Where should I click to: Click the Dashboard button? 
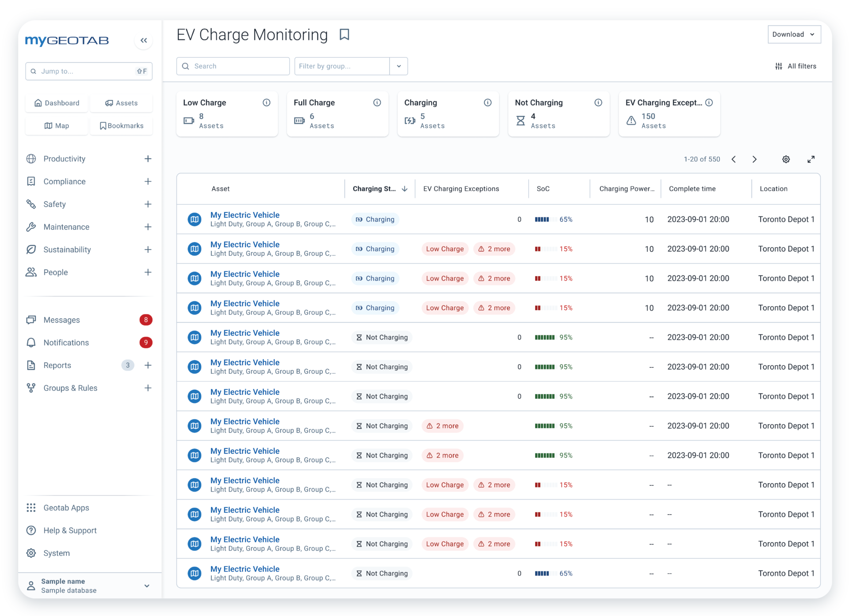pyautogui.click(x=57, y=103)
